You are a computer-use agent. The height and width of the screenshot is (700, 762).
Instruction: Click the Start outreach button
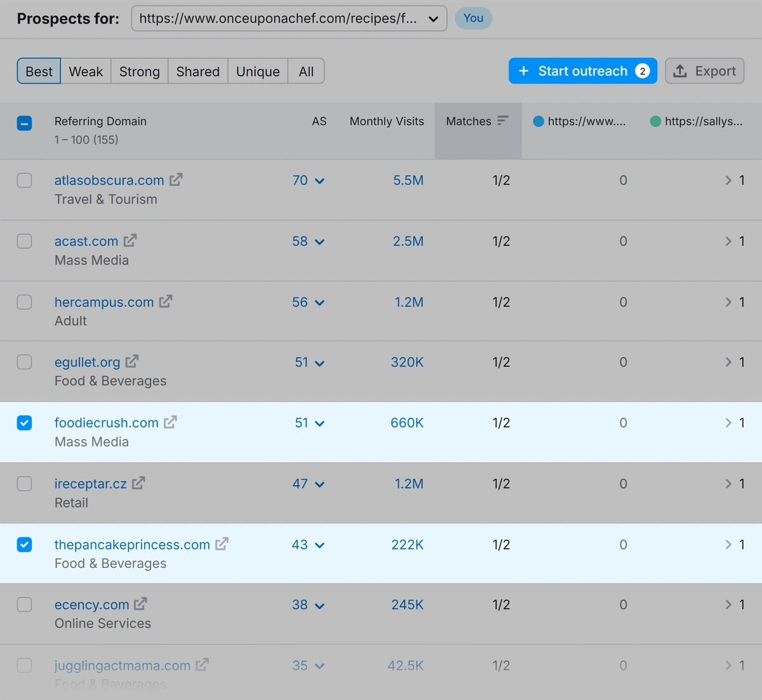[583, 71]
